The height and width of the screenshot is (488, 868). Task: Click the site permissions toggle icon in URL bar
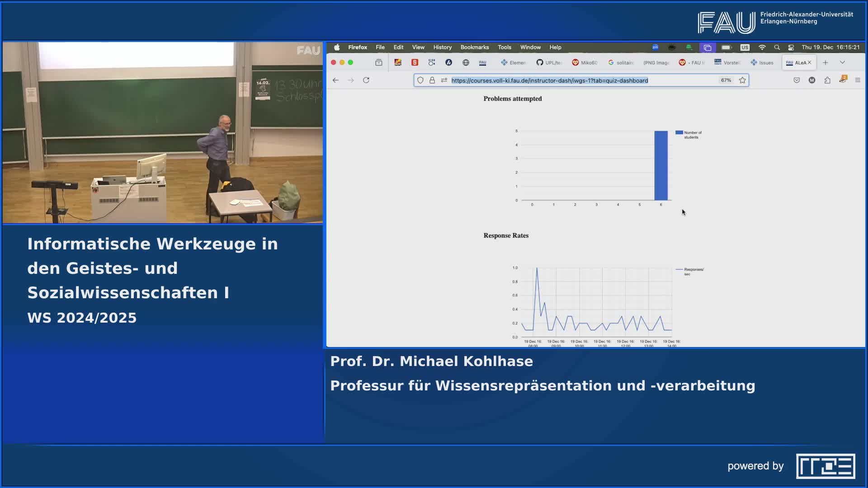444,80
